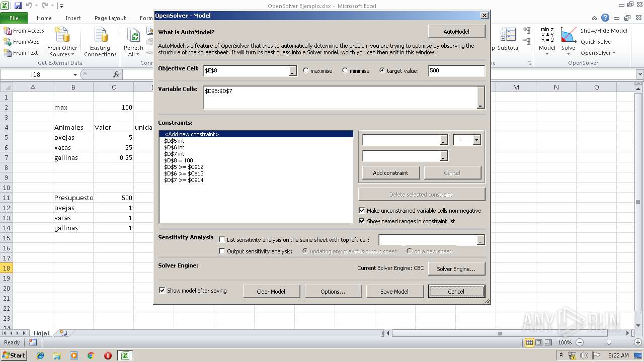This screenshot has width=644, height=362.
Task: Open the file explorer taskbar icon
Action: click(57, 355)
